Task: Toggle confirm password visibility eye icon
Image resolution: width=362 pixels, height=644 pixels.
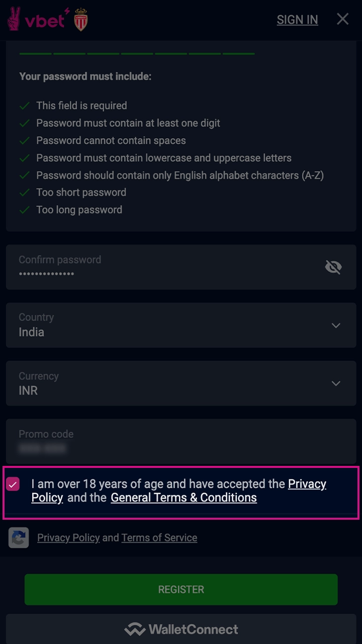Action: click(333, 267)
